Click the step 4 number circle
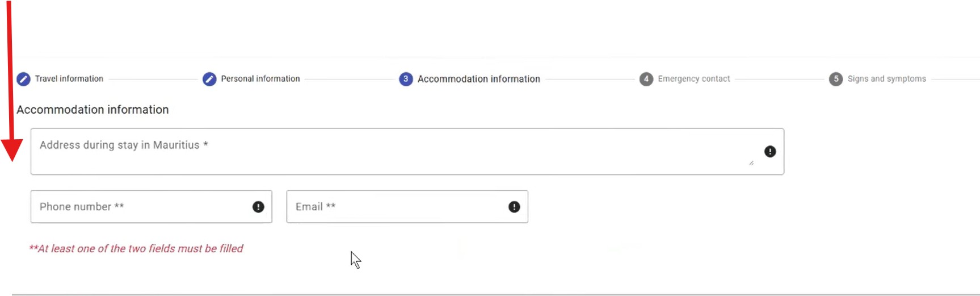This screenshot has width=980, height=296. [x=646, y=79]
